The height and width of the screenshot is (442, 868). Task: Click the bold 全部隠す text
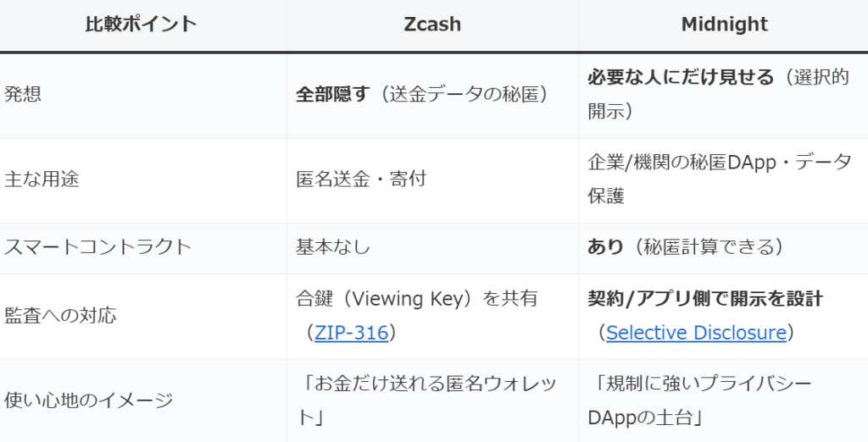coord(332,94)
